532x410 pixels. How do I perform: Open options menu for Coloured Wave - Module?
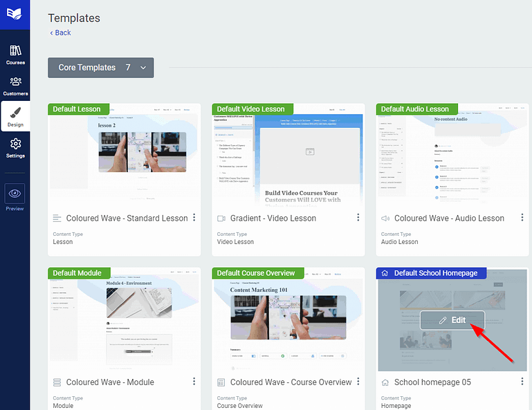194,382
